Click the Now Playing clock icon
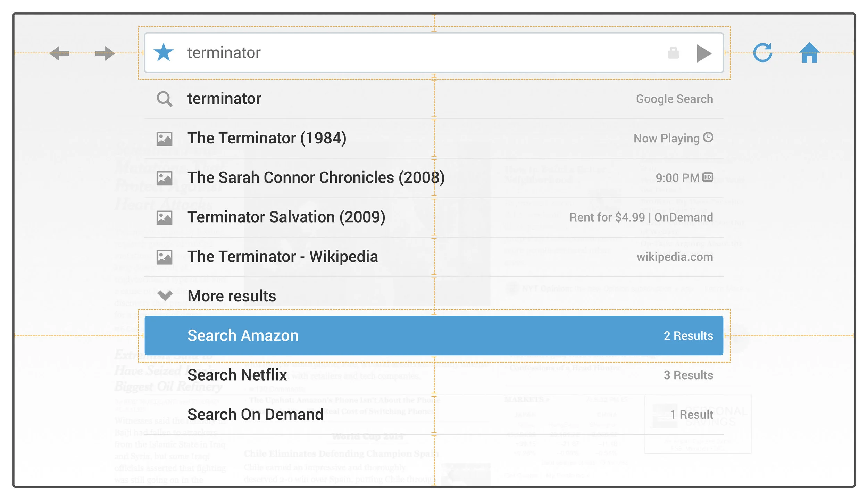The width and height of the screenshot is (868, 500). 708,137
